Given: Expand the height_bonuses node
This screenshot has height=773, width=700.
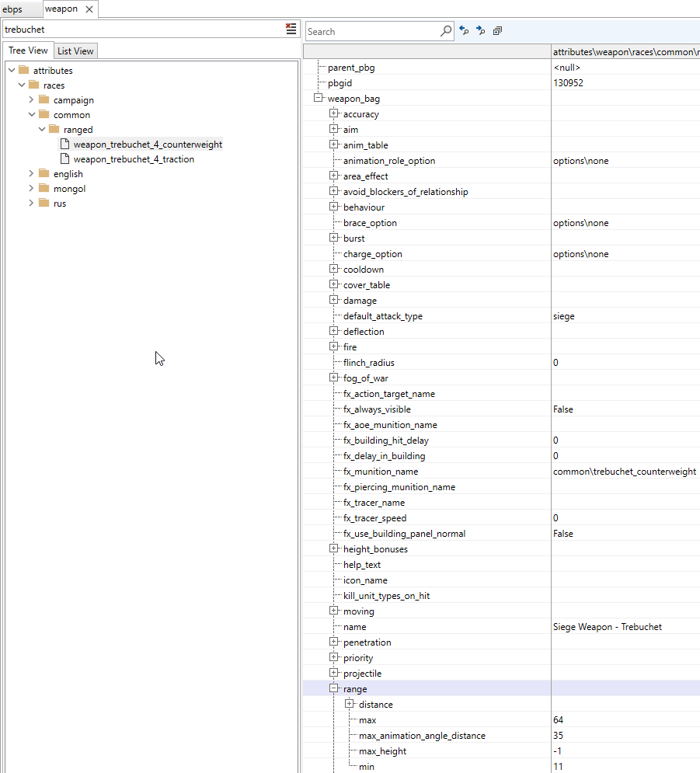Looking at the screenshot, I should pyautogui.click(x=334, y=548).
